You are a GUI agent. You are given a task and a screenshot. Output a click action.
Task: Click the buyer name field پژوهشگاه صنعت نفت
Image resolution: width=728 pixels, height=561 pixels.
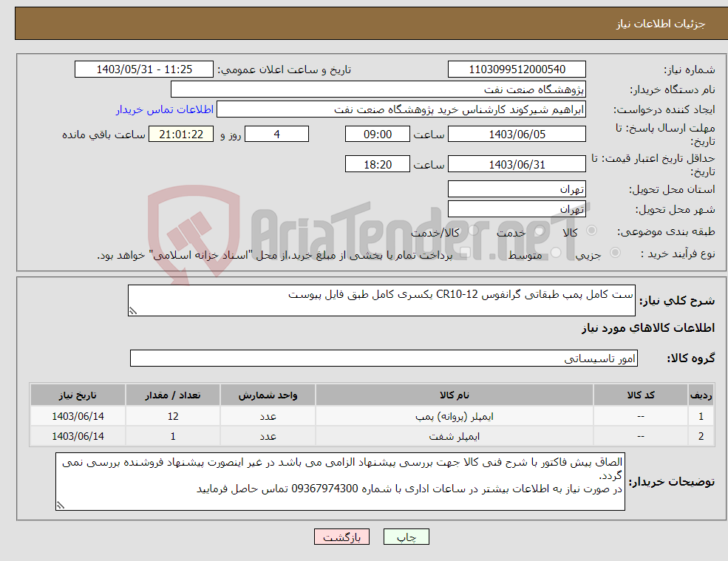click(x=378, y=89)
